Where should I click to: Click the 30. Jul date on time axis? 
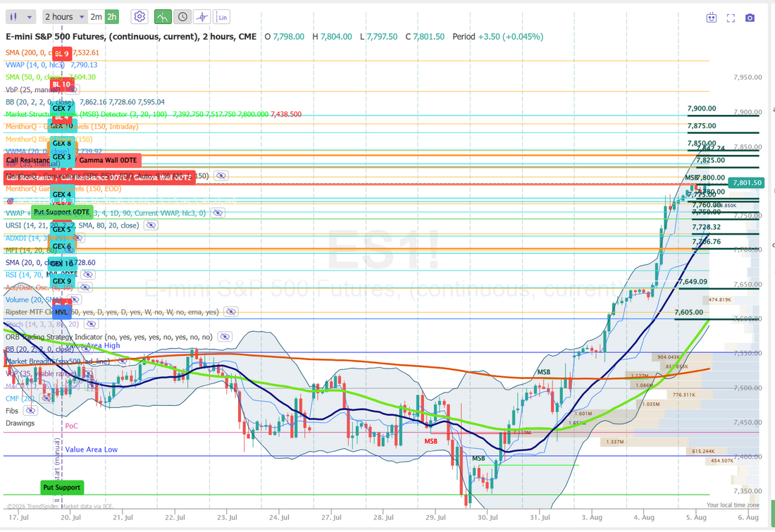click(x=488, y=518)
